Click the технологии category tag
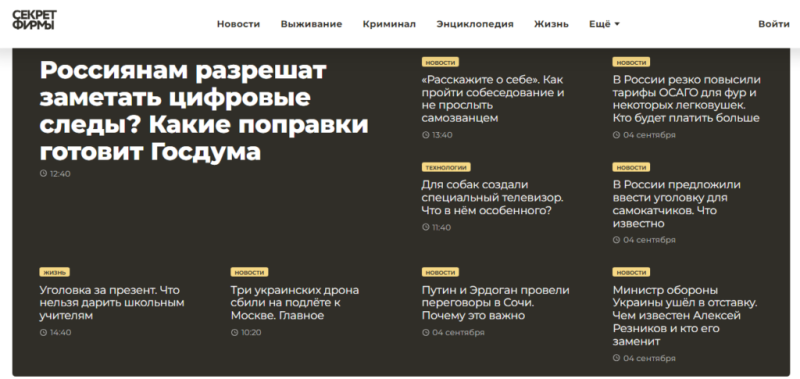800x379 pixels. coord(446,167)
